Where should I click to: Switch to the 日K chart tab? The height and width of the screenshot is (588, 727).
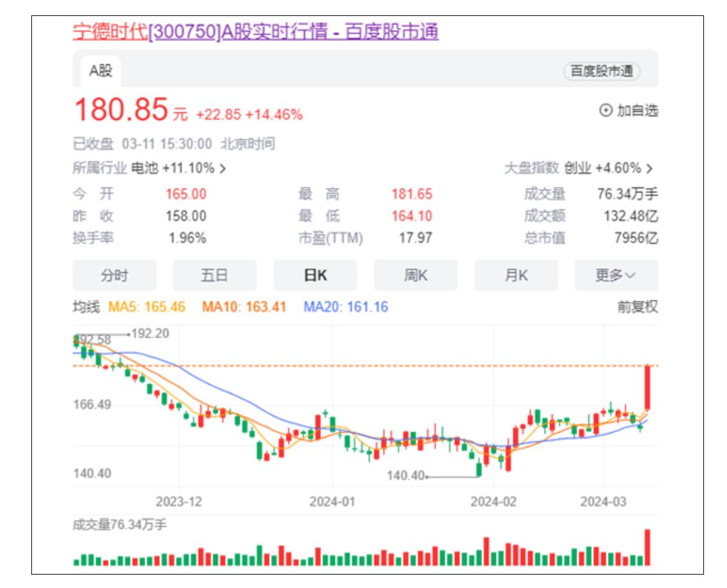pyautogui.click(x=315, y=275)
